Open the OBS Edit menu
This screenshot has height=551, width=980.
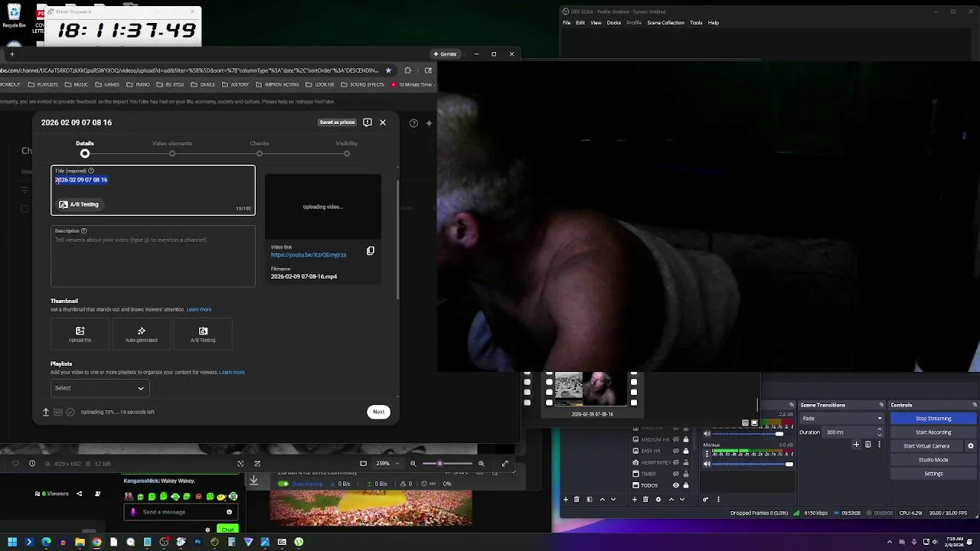[x=580, y=23]
